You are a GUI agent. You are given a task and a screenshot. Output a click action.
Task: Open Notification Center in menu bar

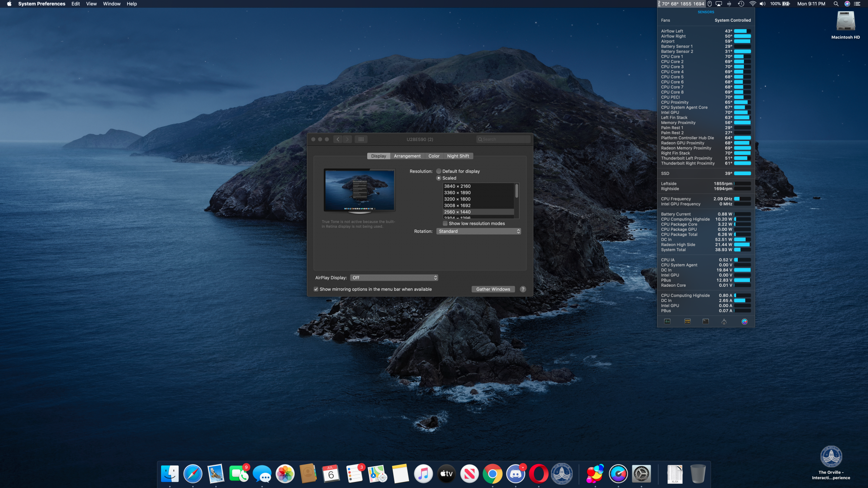coord(857,4)
